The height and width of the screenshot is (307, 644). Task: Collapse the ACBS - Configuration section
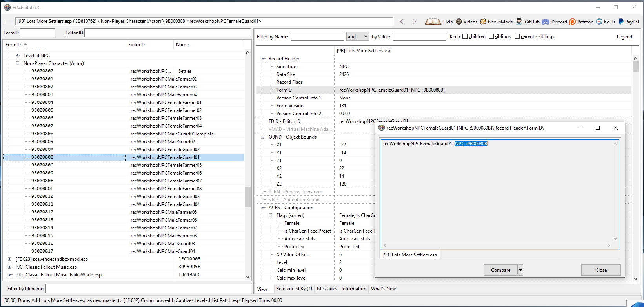(x=263, y=208)
